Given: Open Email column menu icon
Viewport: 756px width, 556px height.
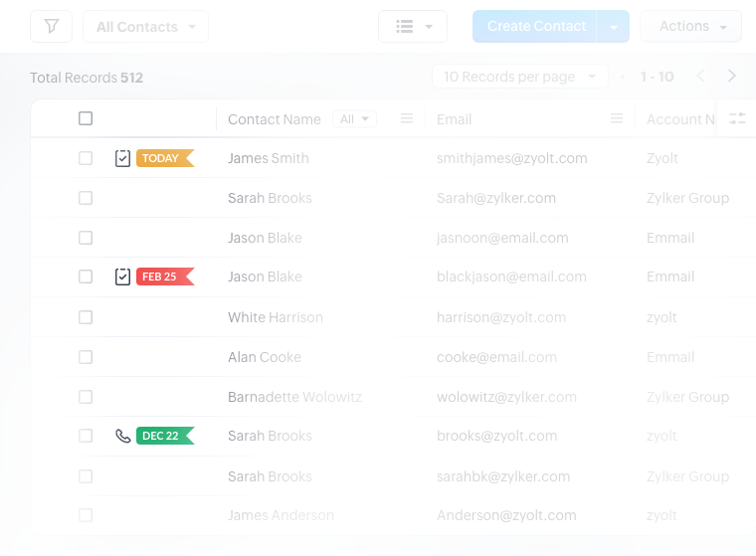Looking at the screenshot, I should 617,118.
